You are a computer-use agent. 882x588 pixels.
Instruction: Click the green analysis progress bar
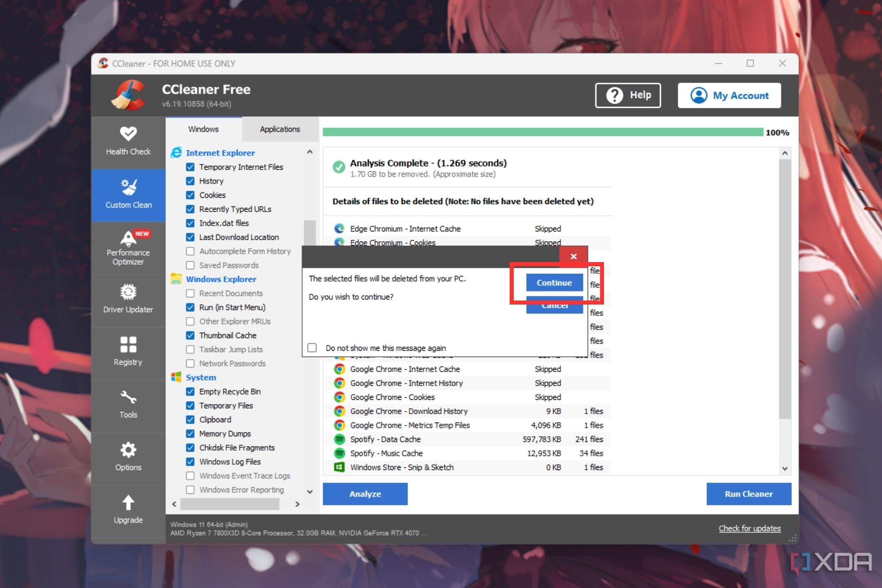click(x=543, y=132)
